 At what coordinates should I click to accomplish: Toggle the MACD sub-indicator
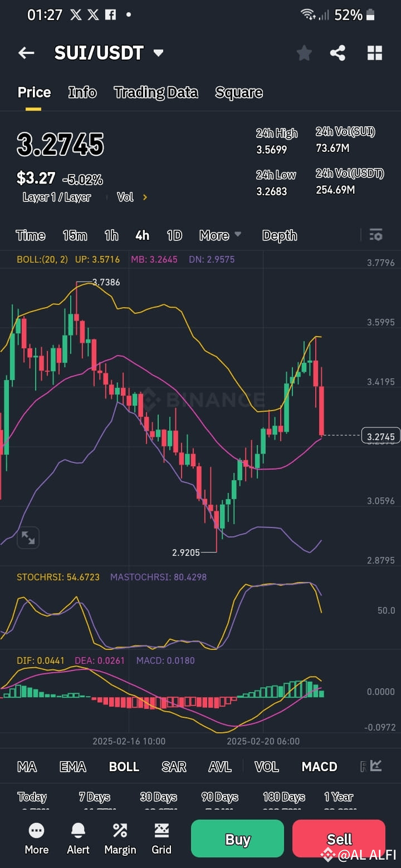click(x=319, y=767)
